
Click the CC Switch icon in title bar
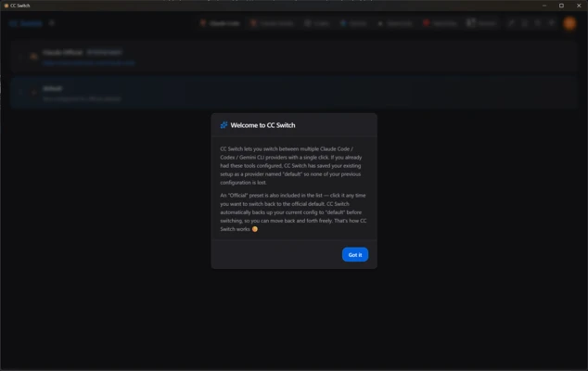[x=6, y=6]
